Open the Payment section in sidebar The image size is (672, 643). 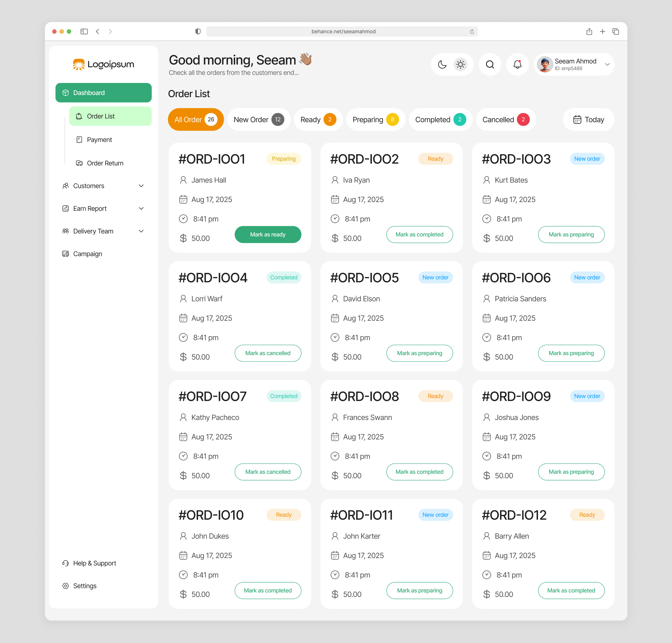(x=99, y=140)
